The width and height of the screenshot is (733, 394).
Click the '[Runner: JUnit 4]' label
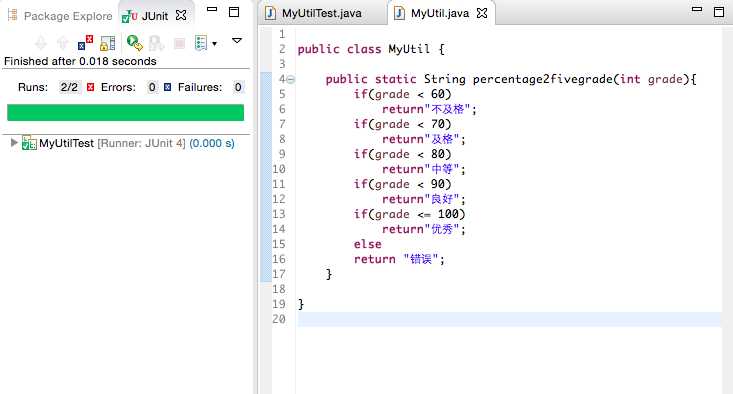coord(141,143)
